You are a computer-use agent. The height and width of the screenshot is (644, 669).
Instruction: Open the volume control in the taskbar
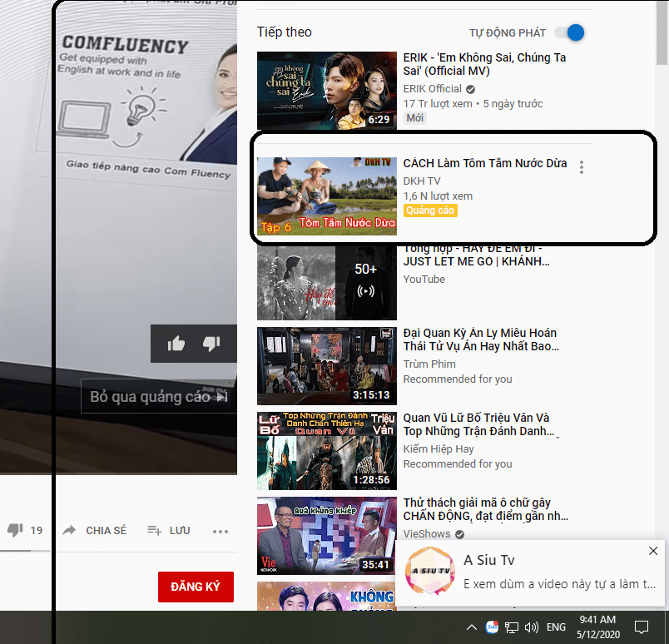point(532,627)
